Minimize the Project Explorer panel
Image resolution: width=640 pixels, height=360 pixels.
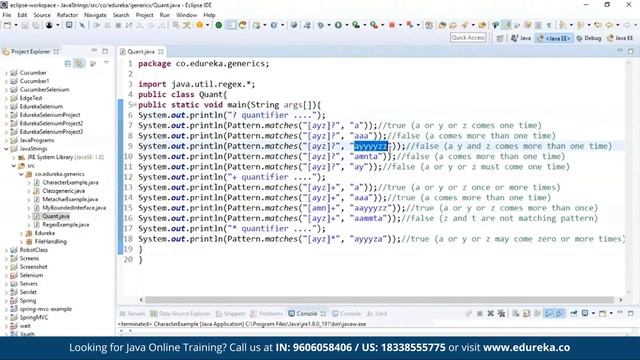(x=94, y=51)
